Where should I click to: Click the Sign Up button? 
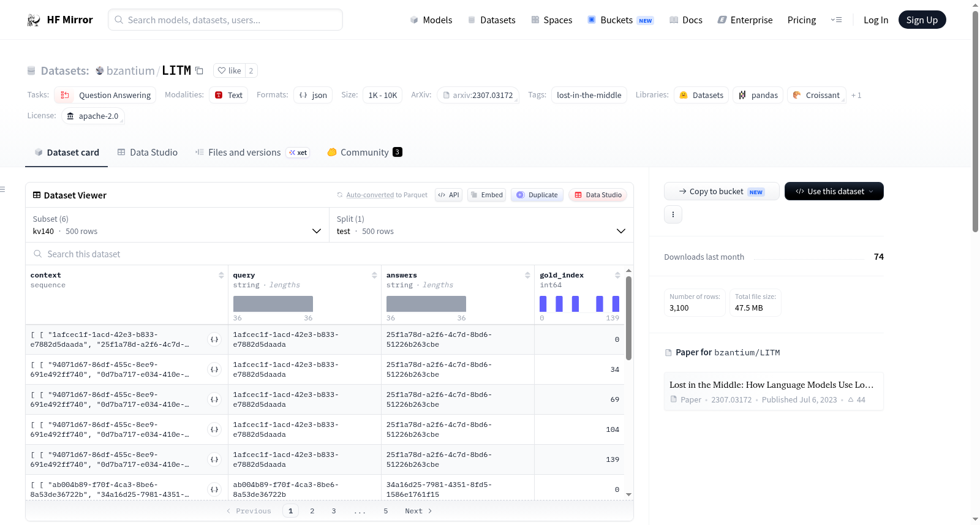(922, 20)
